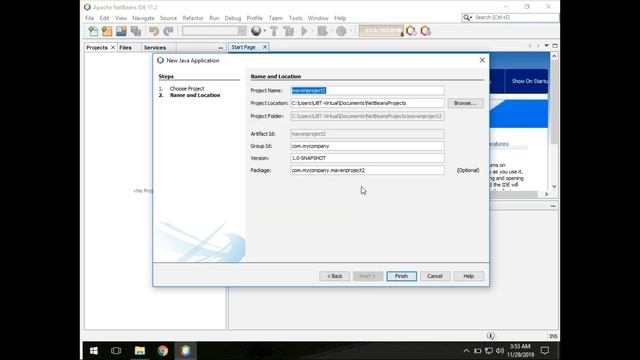Viewport: 640px width, 360px height.
Task: Open the Debug menu
Action: pos(233,18)
